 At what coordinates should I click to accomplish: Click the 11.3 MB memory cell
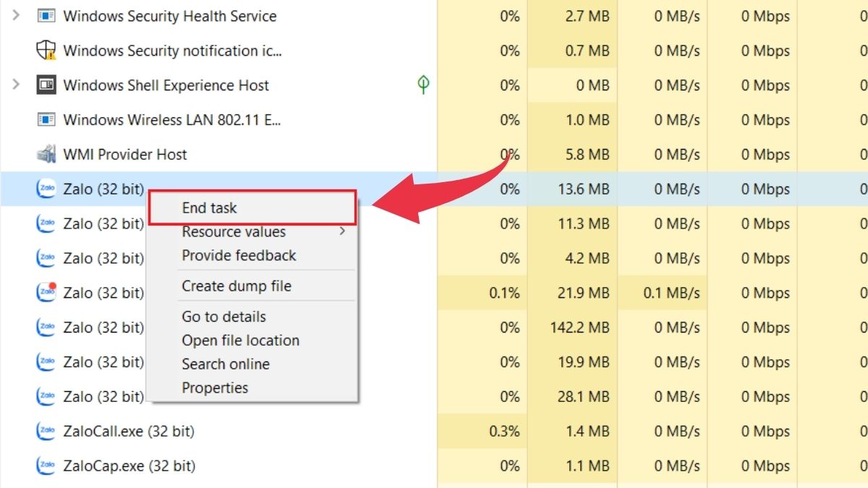pos(572,224)
